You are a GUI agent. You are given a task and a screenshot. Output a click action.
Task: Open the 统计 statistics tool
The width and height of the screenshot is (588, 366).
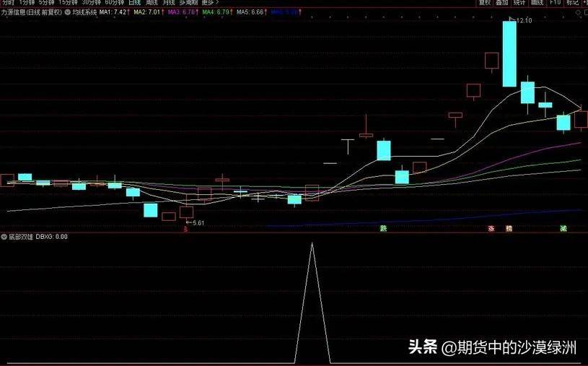[x=519, y=2]
